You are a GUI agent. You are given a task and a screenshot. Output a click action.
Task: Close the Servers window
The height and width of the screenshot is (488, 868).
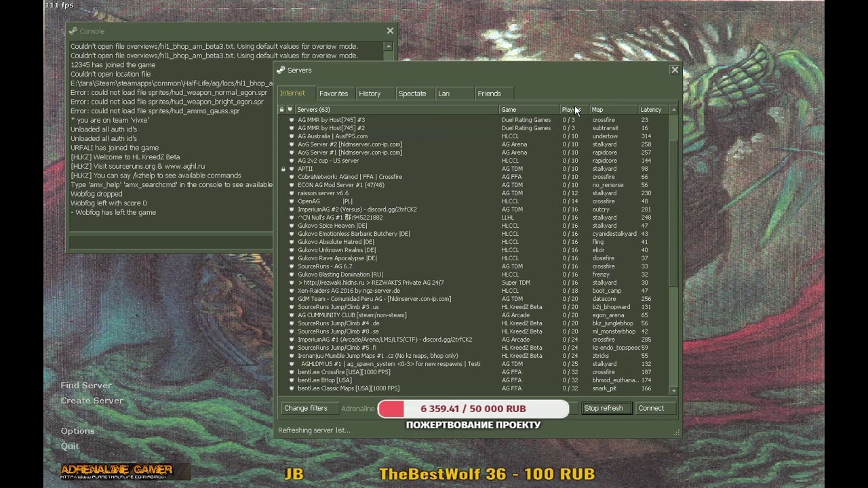coord(675,70)
